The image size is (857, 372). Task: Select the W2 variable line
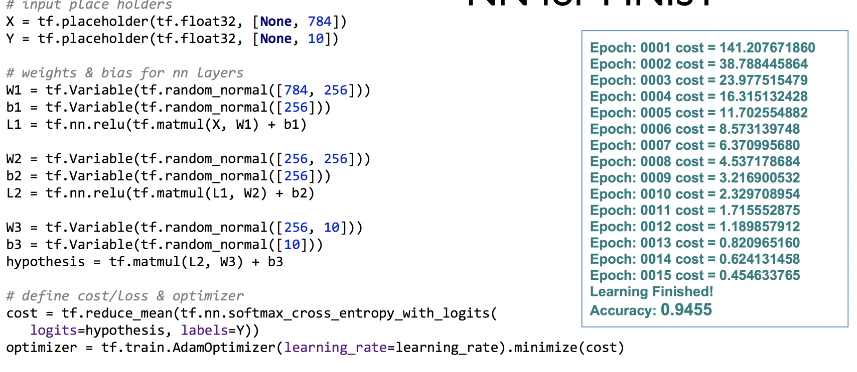tap(189, 159)
